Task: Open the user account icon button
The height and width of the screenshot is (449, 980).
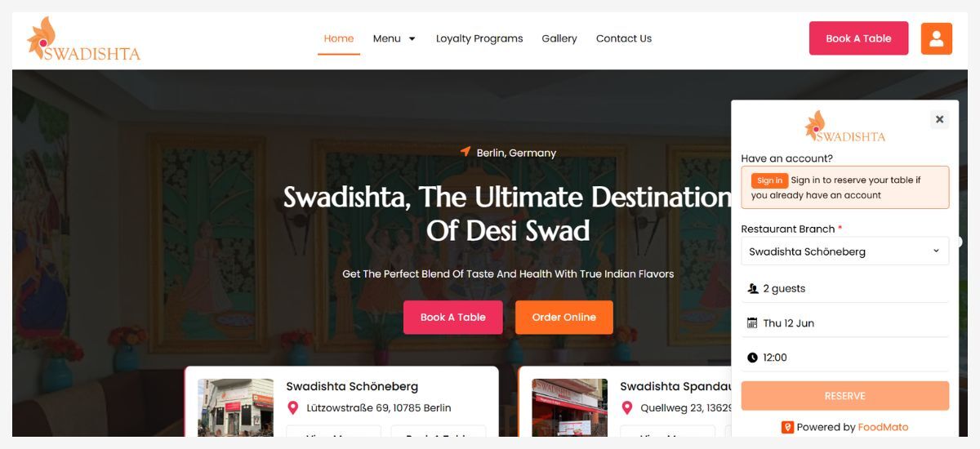Action: [937, 38]
